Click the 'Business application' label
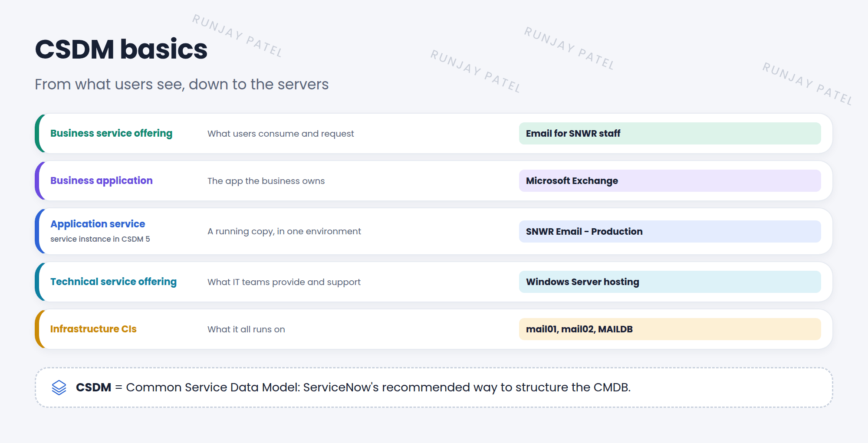The image size is (868, 443). click(x=102, y=180)
